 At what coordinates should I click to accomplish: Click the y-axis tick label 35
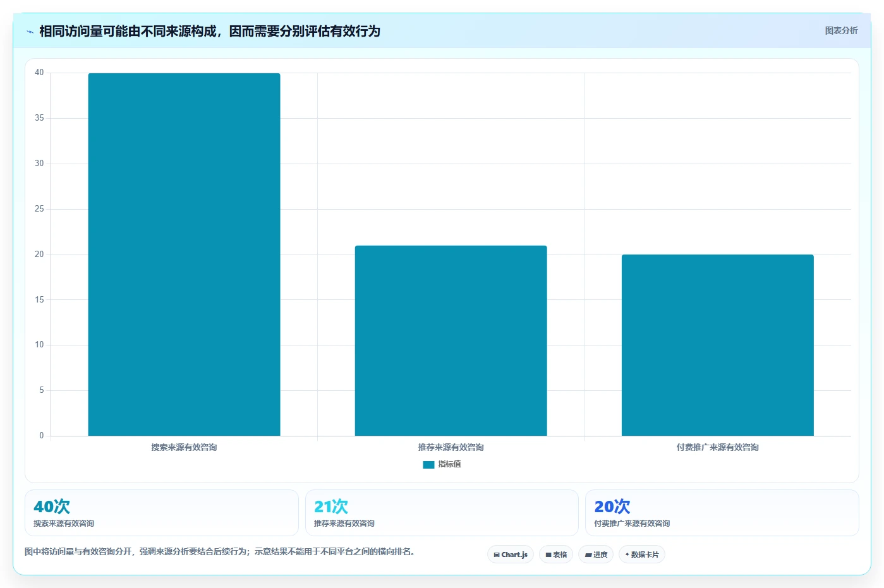click(x=39, y=118)
